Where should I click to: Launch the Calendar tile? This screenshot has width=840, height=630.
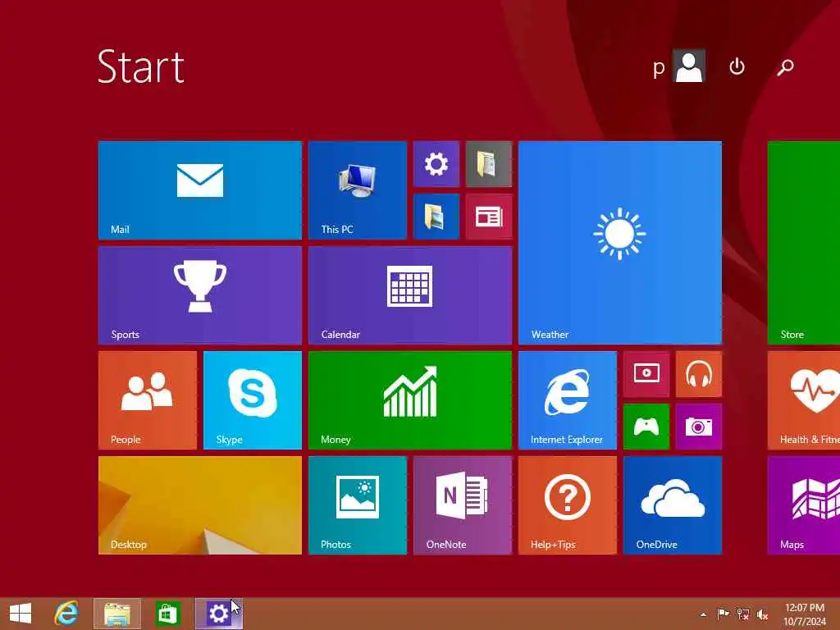[x=410, y=295]
